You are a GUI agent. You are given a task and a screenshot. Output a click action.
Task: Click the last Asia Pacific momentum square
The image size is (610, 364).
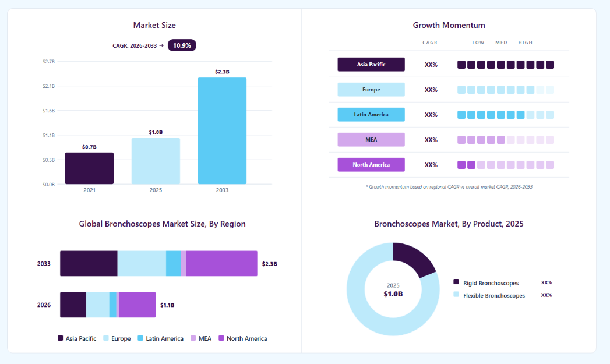(x=550, y=65)
